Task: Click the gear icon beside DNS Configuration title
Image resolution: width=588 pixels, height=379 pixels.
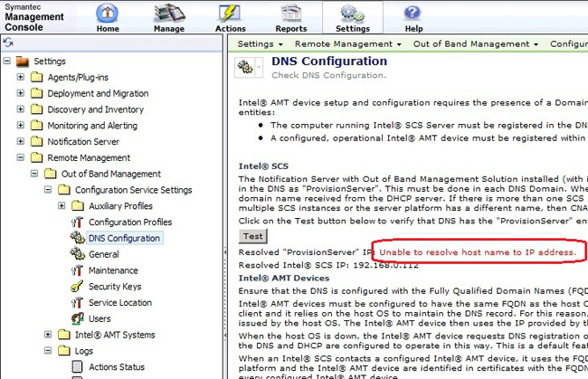Action: coord(245,68)
